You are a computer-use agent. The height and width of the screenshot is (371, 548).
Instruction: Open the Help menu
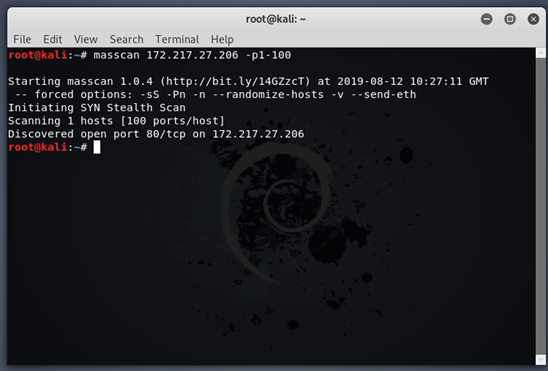pyautogui.click(x=222, y=39)
